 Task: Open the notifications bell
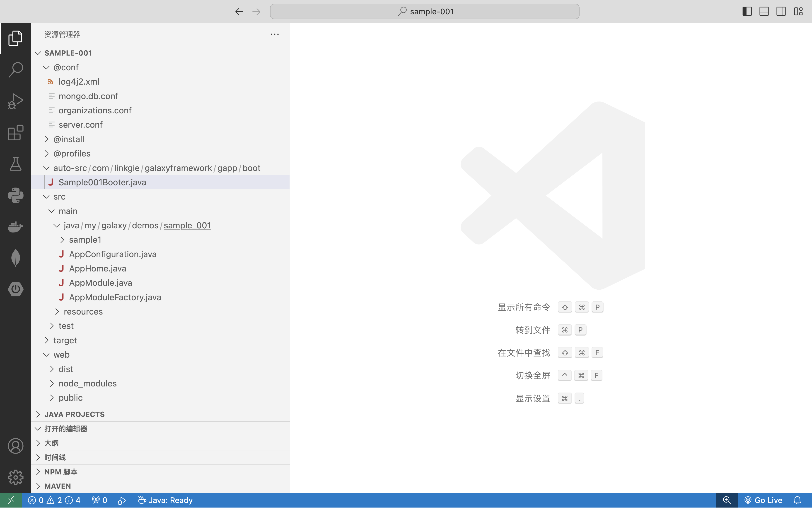click(797, 500)
